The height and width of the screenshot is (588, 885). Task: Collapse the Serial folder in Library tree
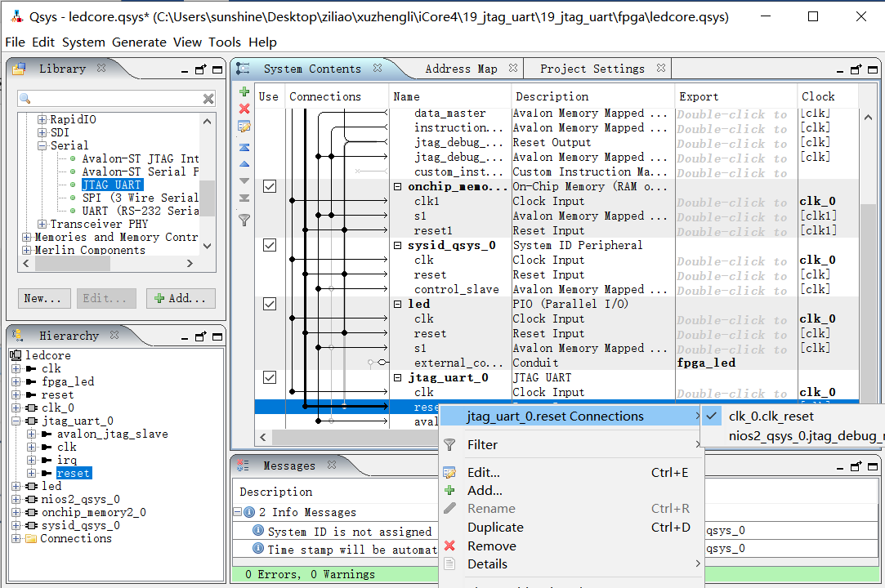[x=42, y=145]
